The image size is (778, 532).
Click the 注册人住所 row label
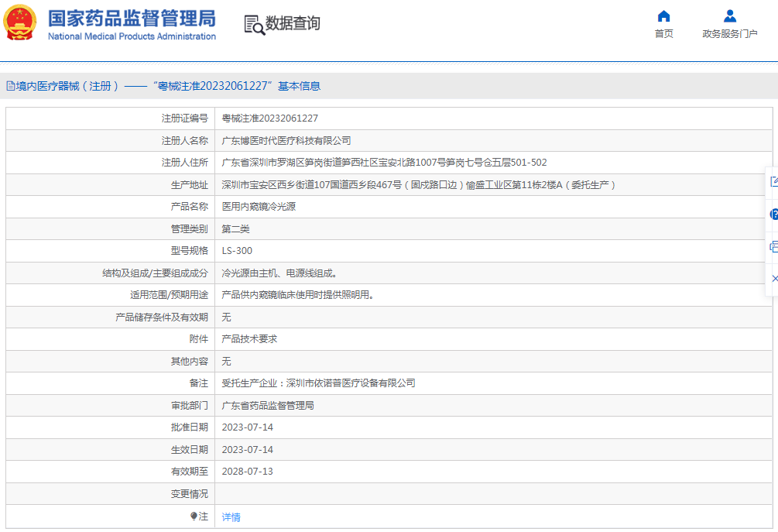tap(184, 163)
